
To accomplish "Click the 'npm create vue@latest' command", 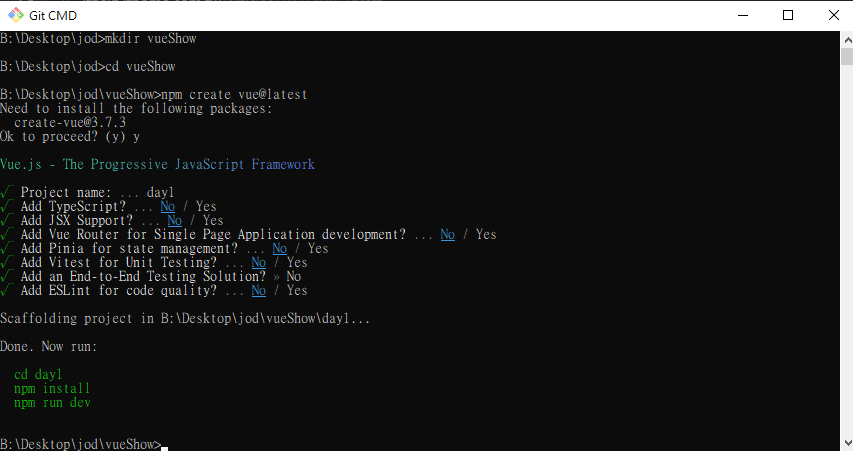I will point(234,95).
